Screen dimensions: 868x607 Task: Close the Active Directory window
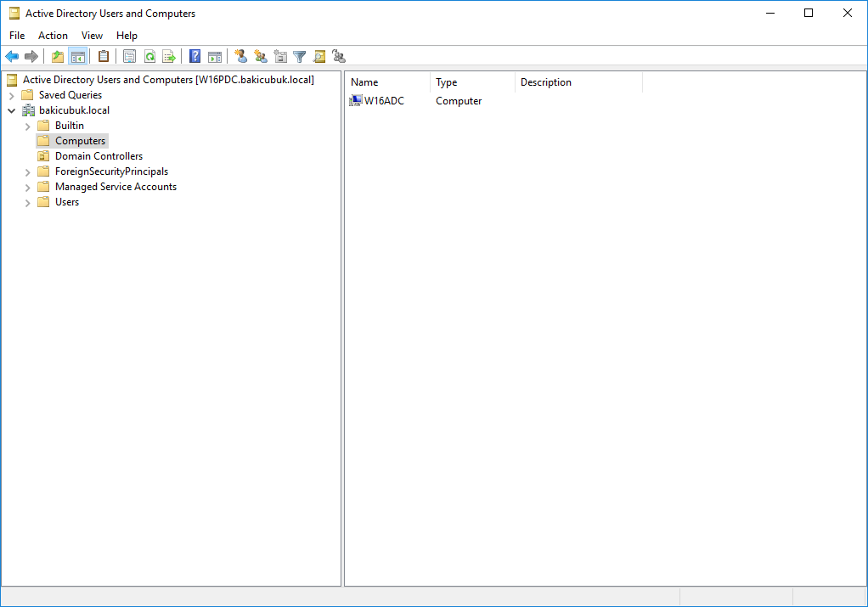pos(847,13)
